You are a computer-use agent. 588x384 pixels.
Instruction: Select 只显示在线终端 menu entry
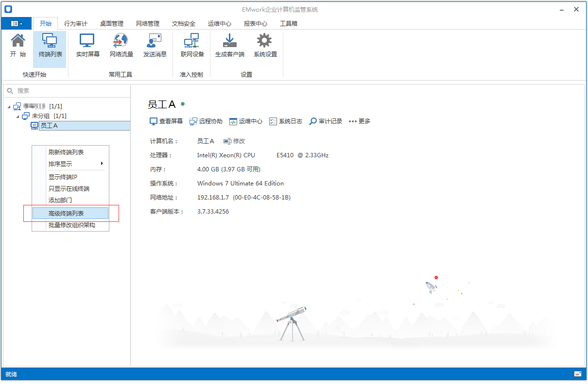click(x=70, y=189)
